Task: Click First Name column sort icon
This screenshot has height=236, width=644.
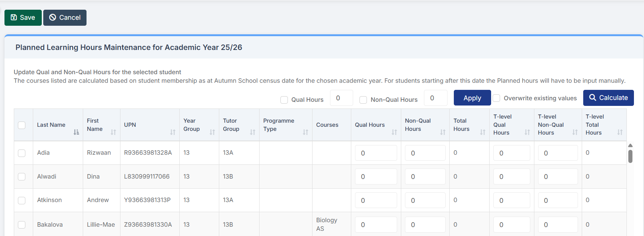Action: point(113,132)
